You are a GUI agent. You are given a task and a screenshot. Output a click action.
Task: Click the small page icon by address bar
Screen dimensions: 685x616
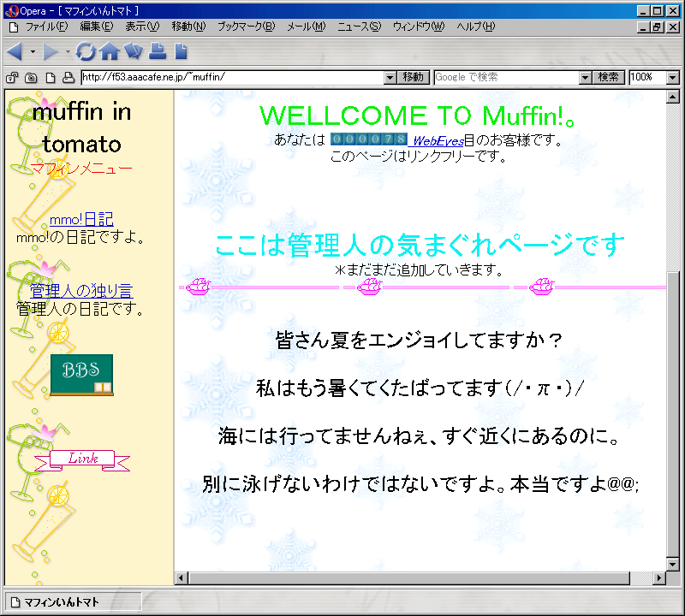tap(51, 78)
